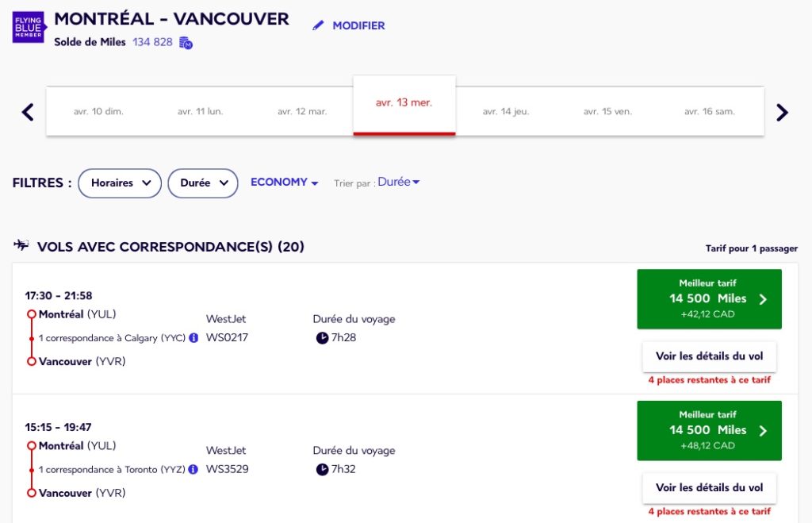Click the info icon for the Calgary connection
Screen dimensions: 812x523
(193, 337)
